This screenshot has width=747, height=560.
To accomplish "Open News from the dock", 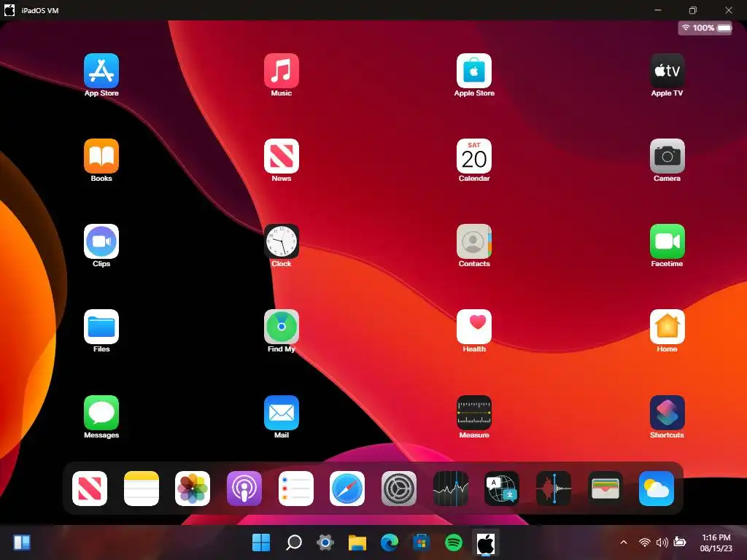I will tap(90, 489).
